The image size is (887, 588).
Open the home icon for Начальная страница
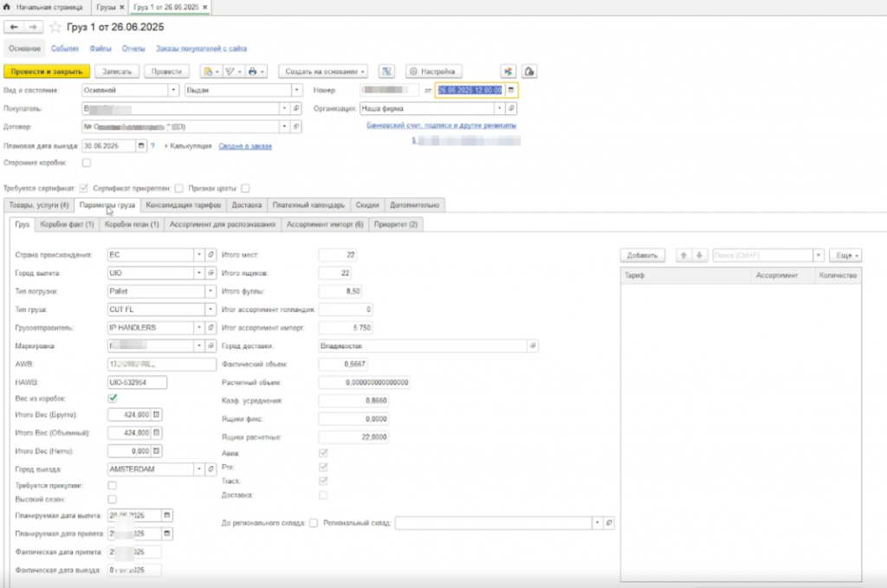click(x=8, y=6)
